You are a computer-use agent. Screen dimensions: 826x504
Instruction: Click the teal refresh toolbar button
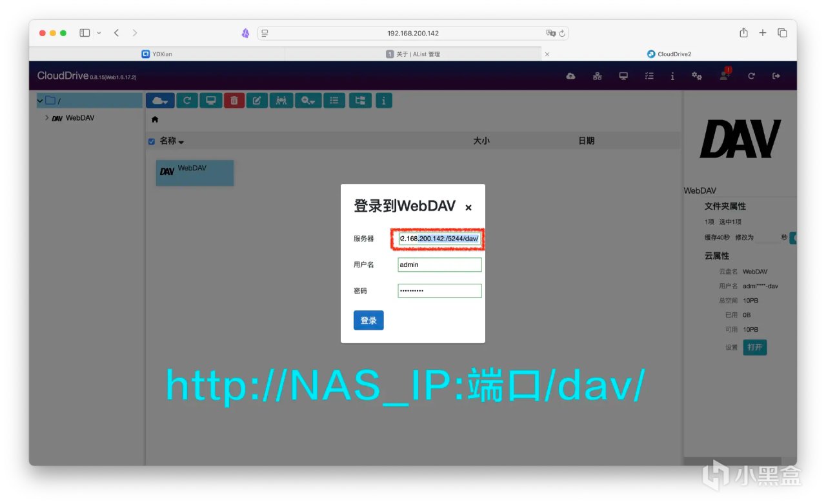coord(187,101)
